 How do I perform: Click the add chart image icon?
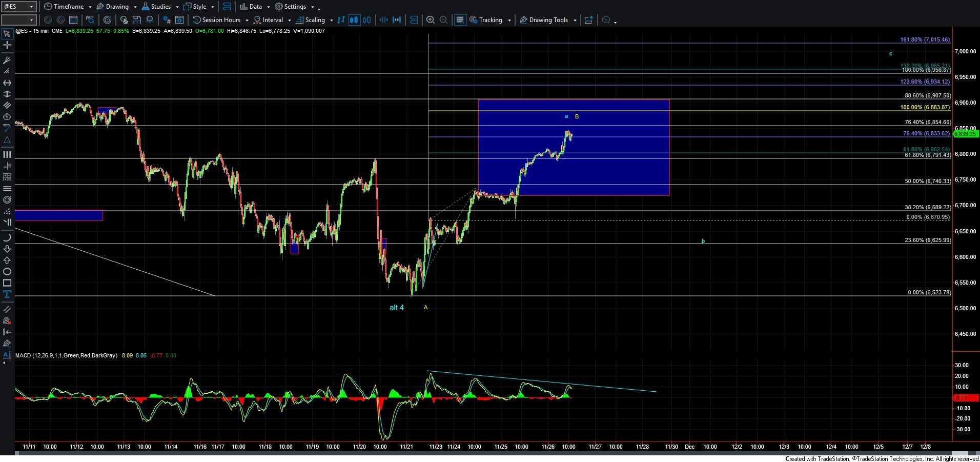point(588,20)
